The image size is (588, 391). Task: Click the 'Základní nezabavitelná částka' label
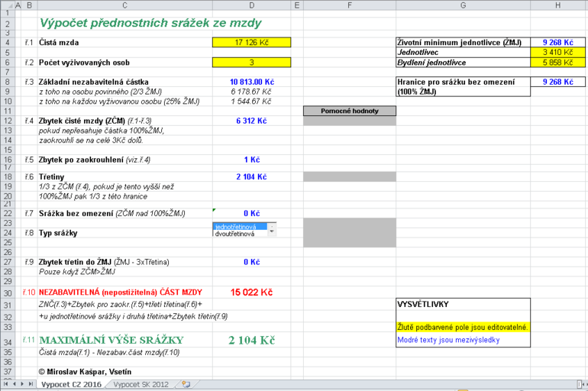(94, 82)
